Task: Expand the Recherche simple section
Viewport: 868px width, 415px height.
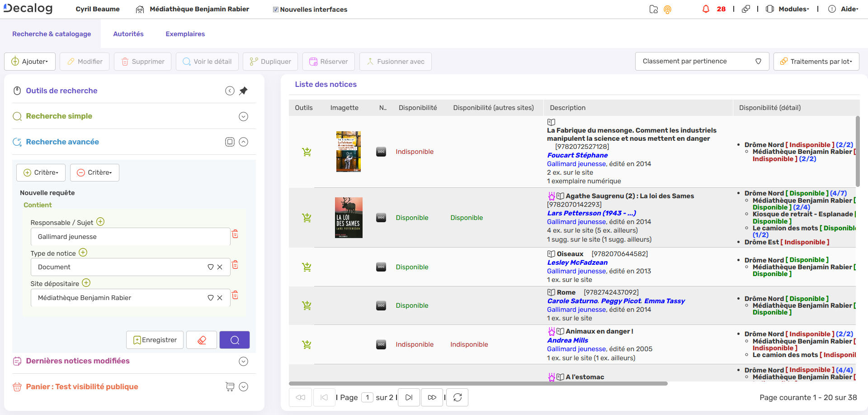Action: (243, 116)
